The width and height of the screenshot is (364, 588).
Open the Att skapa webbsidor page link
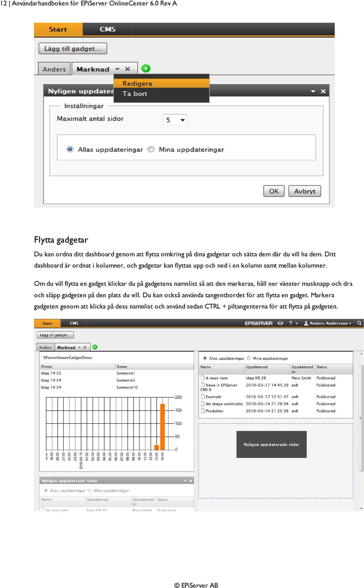[x=224, y=404]
